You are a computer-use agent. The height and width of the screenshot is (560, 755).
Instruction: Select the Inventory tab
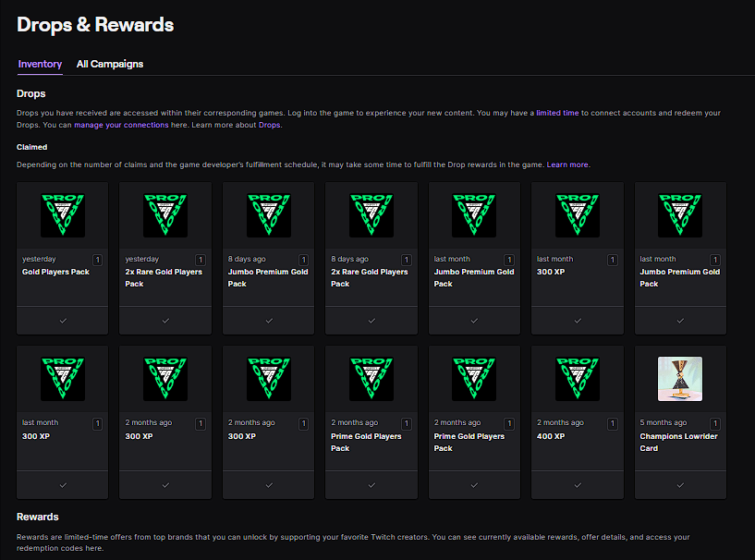click(40, 64)
